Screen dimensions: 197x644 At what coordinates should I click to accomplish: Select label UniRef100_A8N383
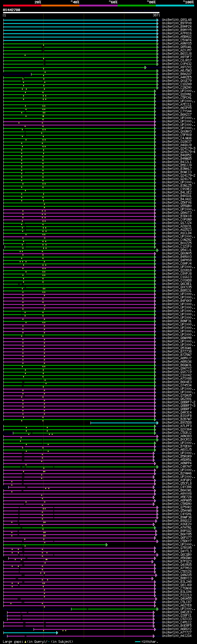[177, 436]
